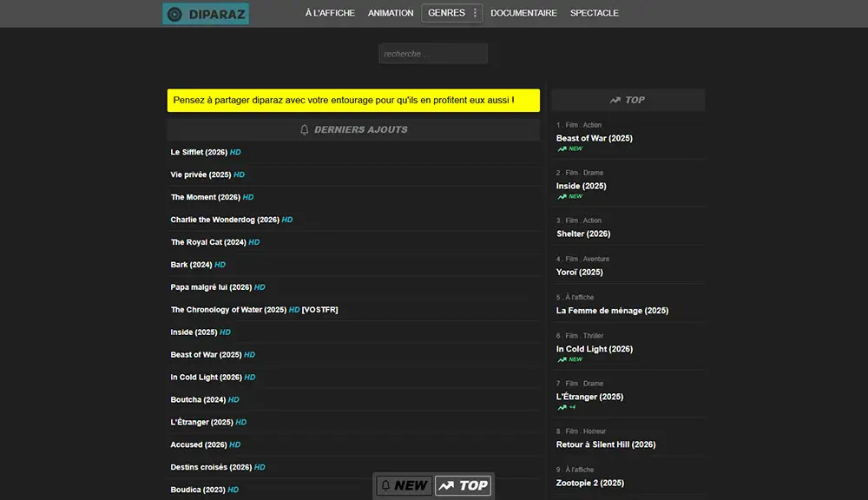Image resolution: width=868 pixels, height=500 pixels.
Task: Open the DOCUMENTAIRE section
Action: tap(523, 13)
